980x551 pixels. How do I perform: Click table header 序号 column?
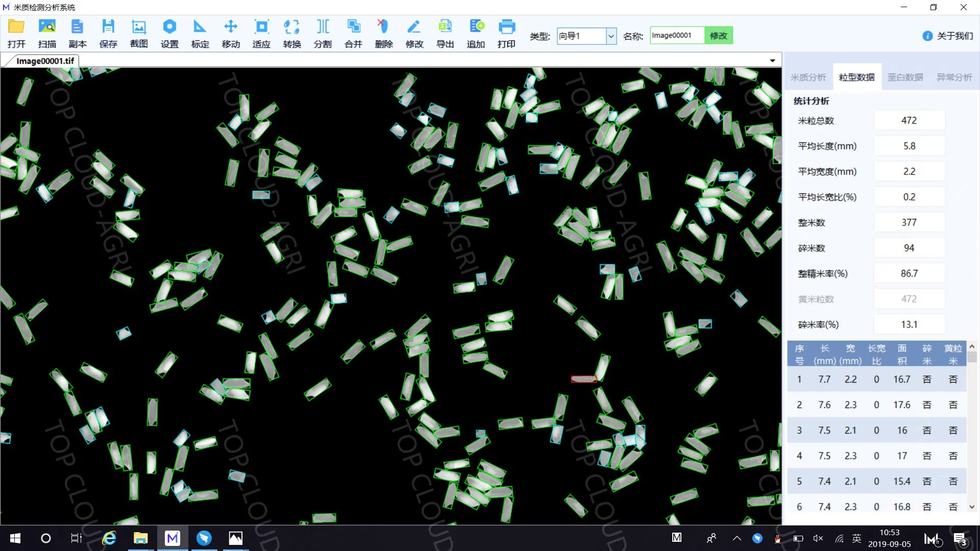tap(799, 354)
